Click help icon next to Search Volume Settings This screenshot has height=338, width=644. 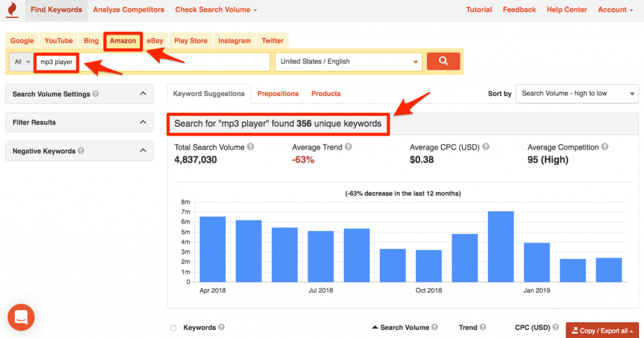pyautogui.click(x=96, y=94)
